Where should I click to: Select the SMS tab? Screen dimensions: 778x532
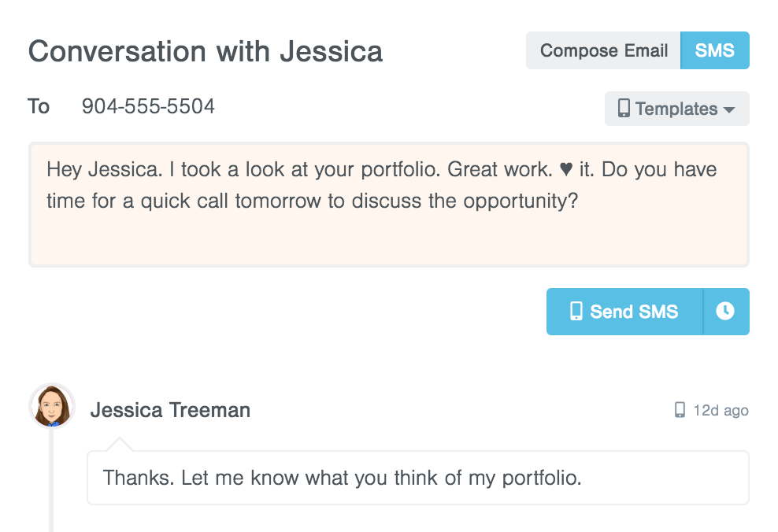coord(714,50)
